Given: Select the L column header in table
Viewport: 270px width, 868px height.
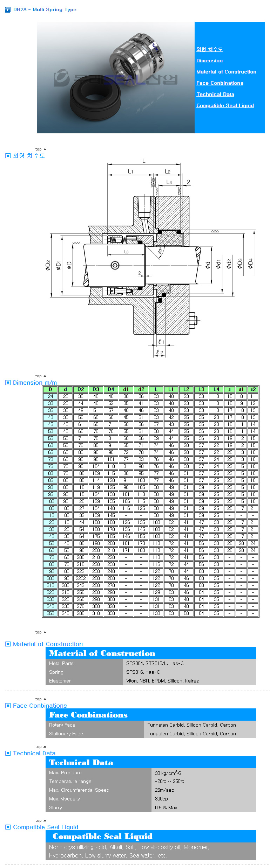Looking at the screenshot, I should (156, 389).
